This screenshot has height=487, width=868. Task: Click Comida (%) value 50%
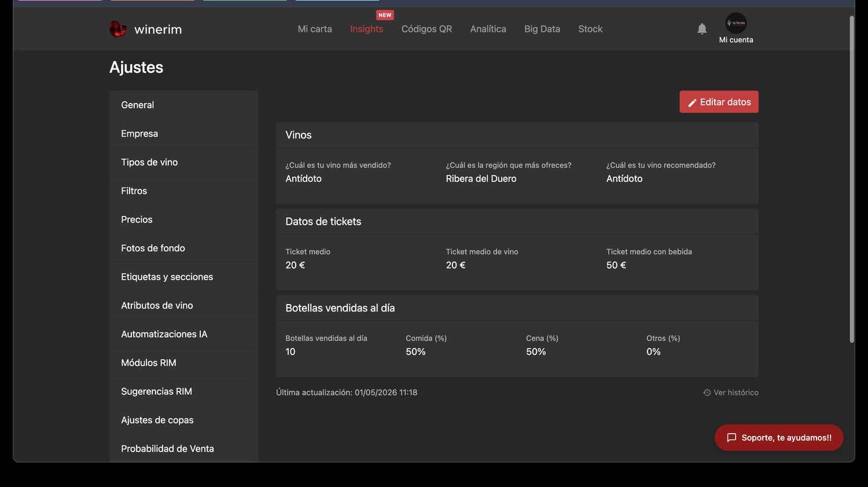click(415, 352)
